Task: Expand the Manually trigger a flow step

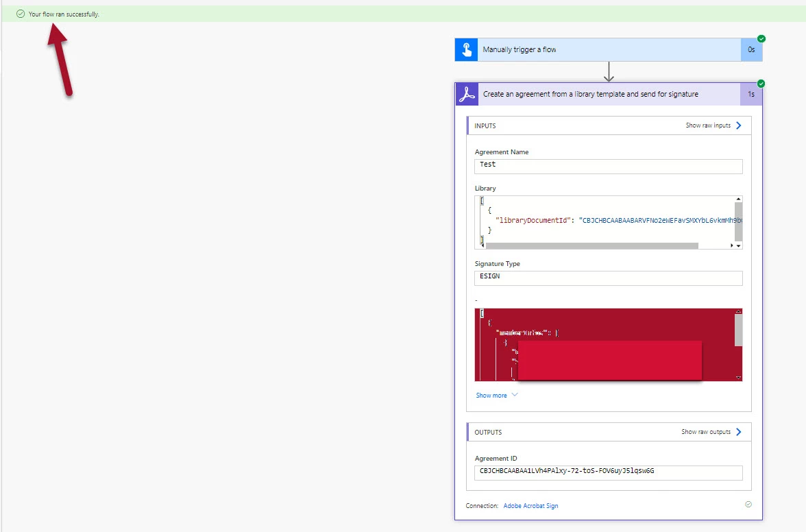Action: [609, 50]
